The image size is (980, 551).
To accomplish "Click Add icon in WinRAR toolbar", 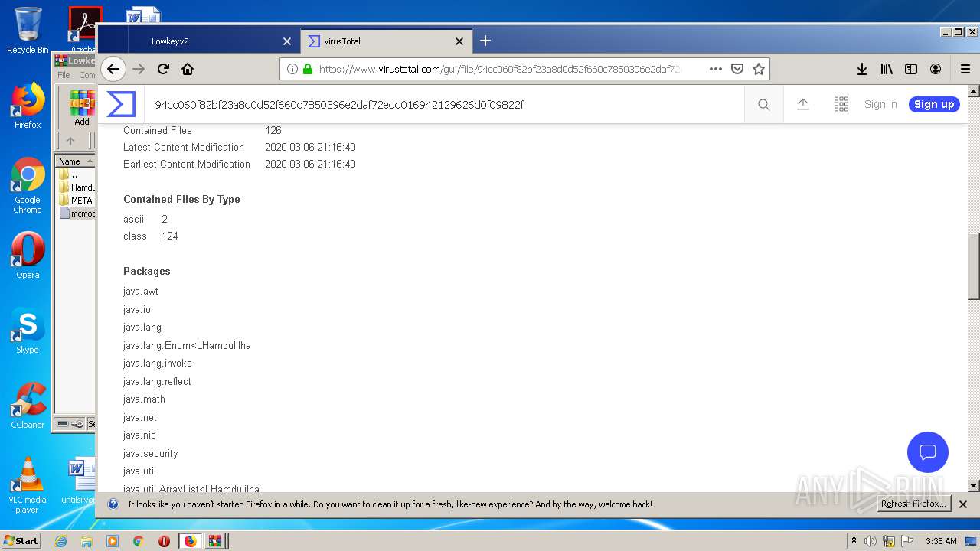I will tap(81, 109).
